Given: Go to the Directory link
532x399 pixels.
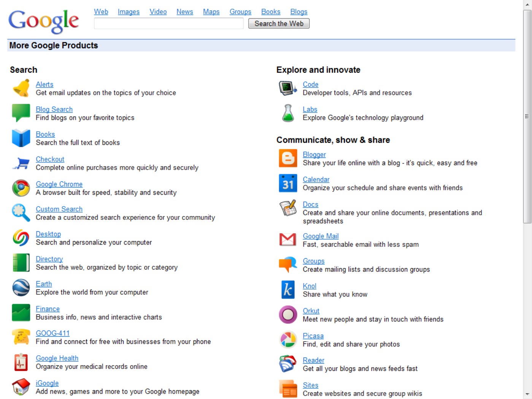Looking at the screenshot, I should 49,259.
